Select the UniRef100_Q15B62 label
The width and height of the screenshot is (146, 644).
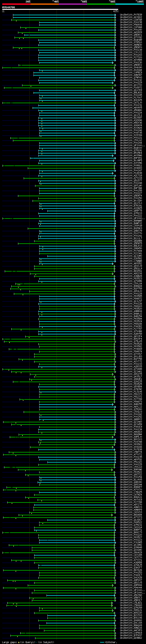pyautogui.click(x=131, y=638)
